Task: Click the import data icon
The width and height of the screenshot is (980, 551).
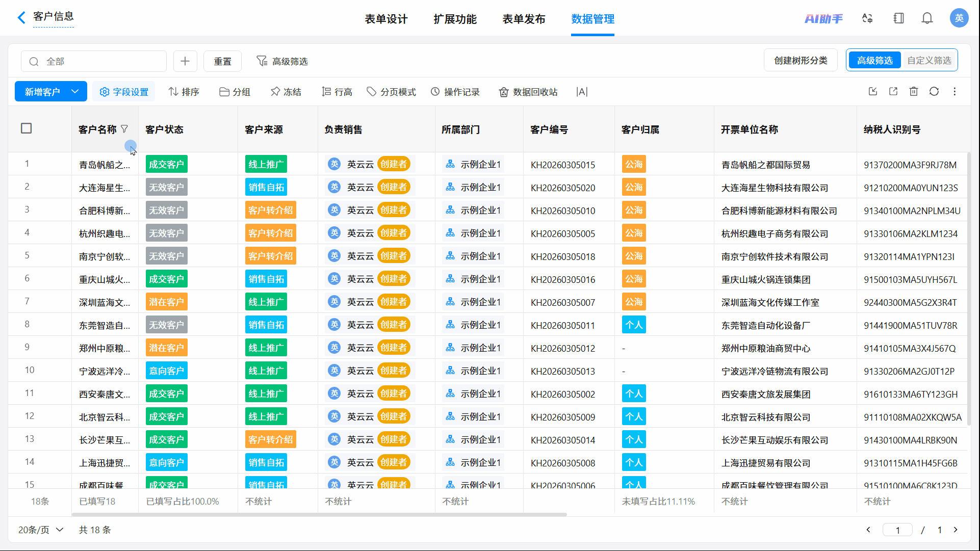Action: pos(873,91)
